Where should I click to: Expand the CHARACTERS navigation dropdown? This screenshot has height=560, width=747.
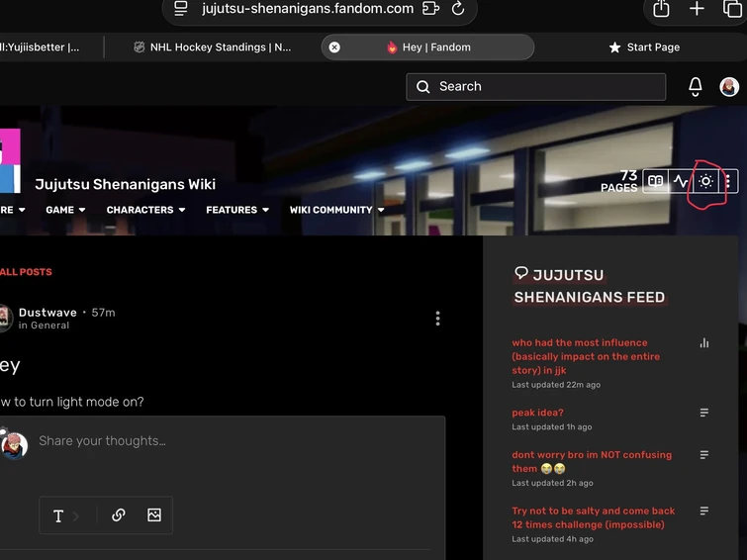coord(145,210)
